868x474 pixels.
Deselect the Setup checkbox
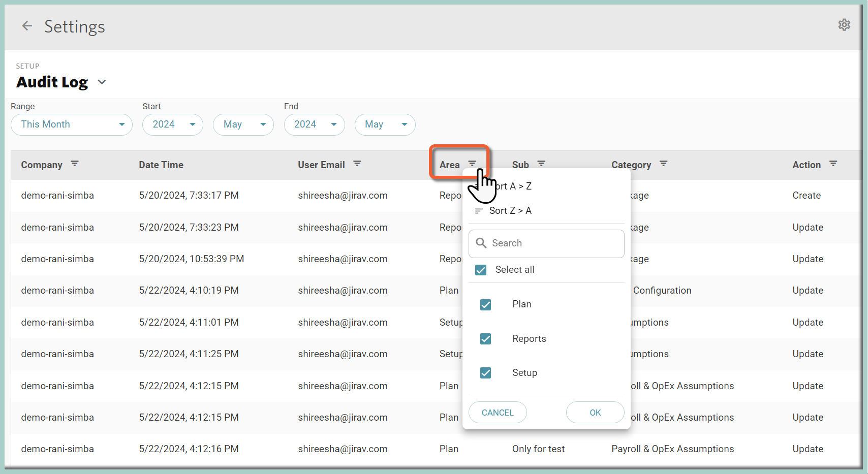(x=486, y=373)
